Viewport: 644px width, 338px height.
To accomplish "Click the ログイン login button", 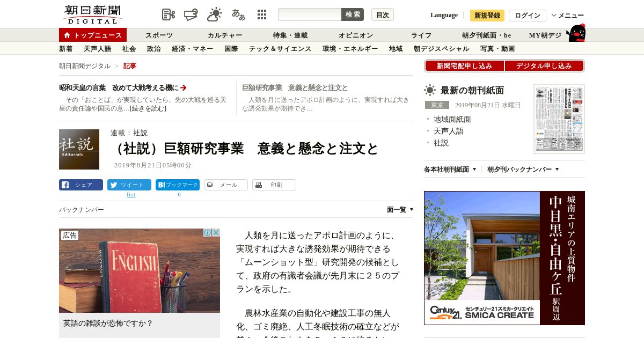I will 528,16.
